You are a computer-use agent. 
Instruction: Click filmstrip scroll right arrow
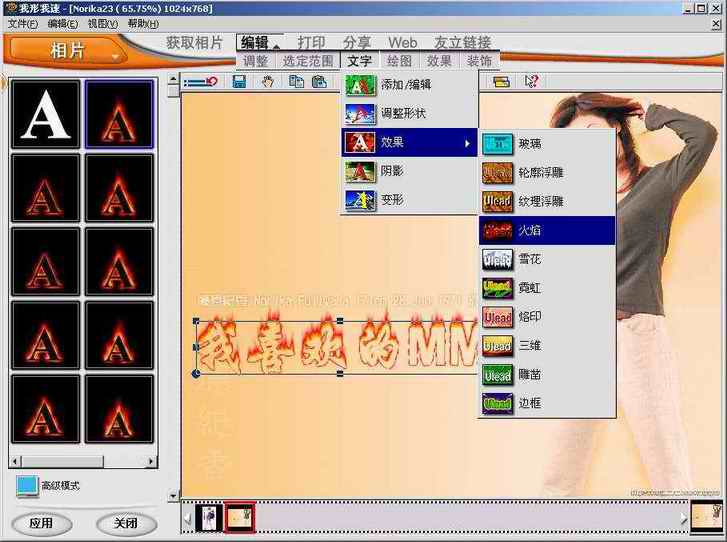[683, 518]
